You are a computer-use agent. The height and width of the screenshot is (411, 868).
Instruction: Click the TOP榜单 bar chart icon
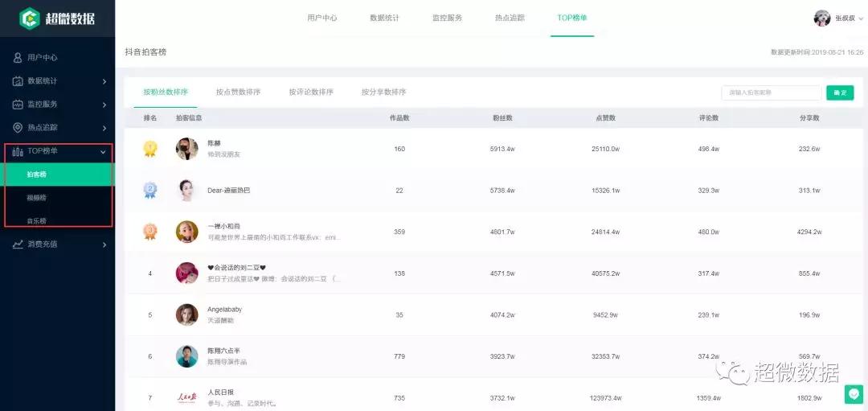click(18, 151)
